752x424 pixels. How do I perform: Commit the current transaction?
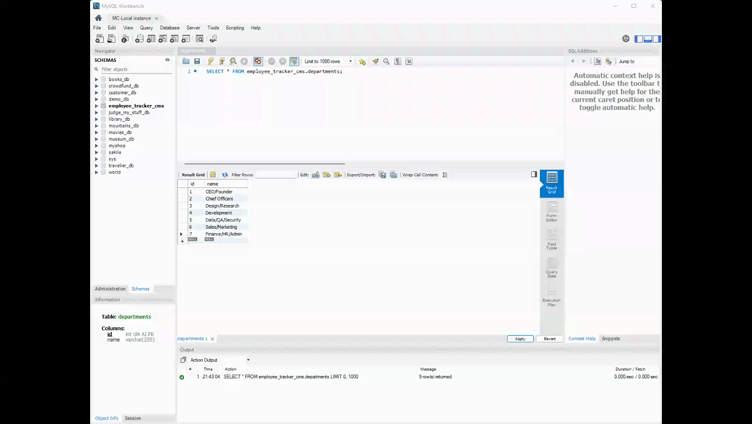[x=271, y=61]
